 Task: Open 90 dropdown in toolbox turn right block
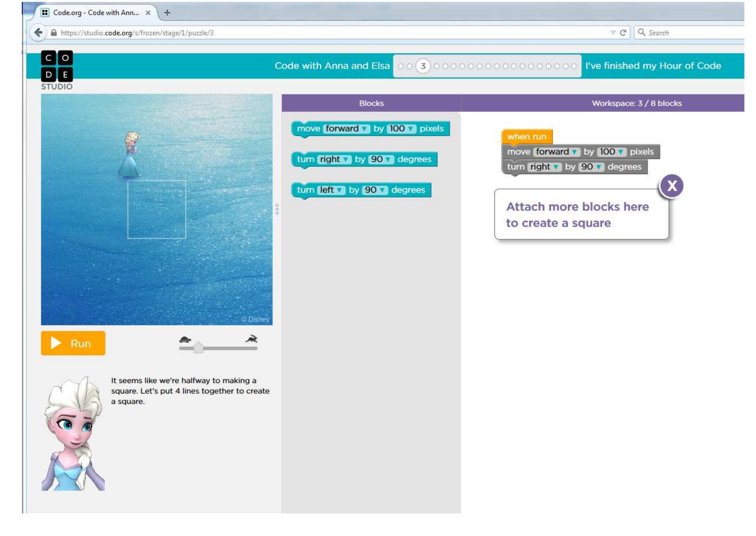click(381, 159)
